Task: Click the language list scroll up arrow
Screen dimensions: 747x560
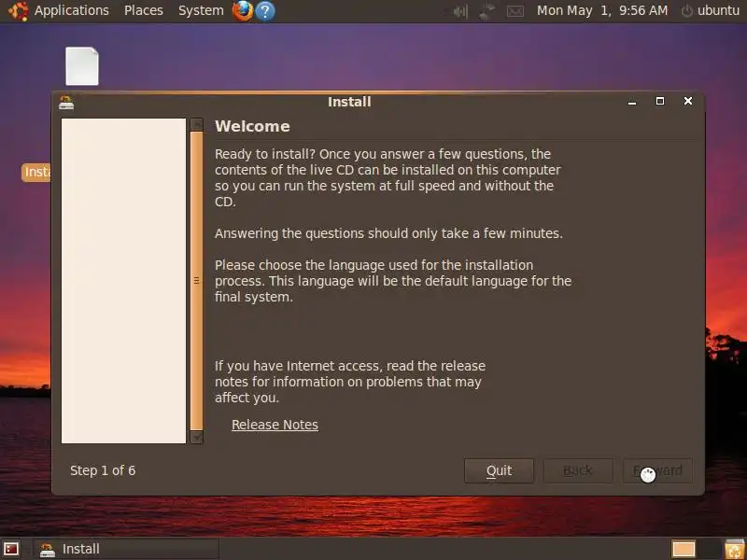Action: coord(196,125)
